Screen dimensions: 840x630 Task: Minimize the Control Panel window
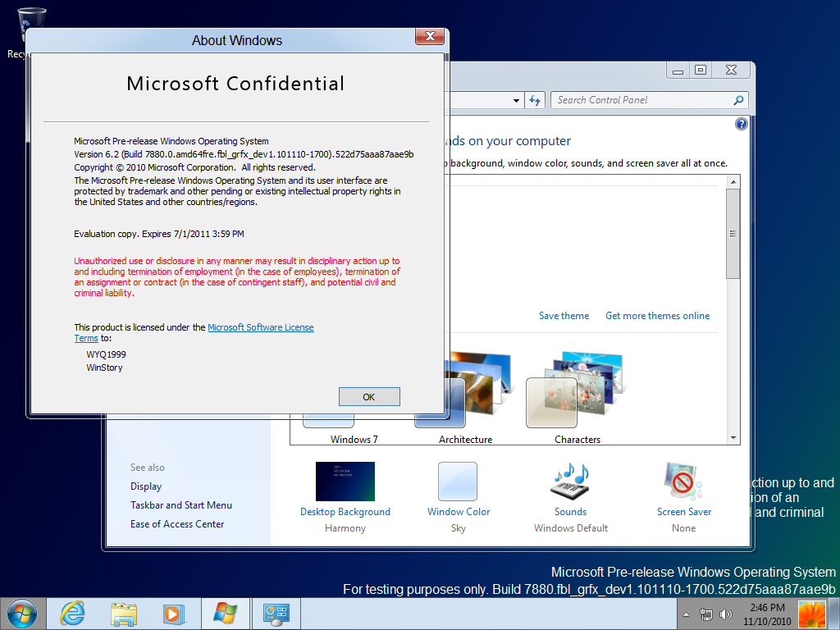(678, 71)
